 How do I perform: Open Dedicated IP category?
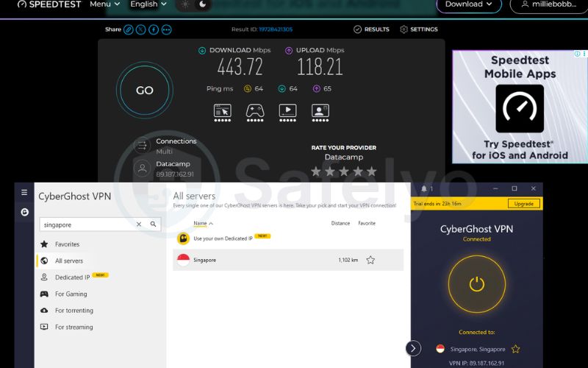tap(72, 277)
